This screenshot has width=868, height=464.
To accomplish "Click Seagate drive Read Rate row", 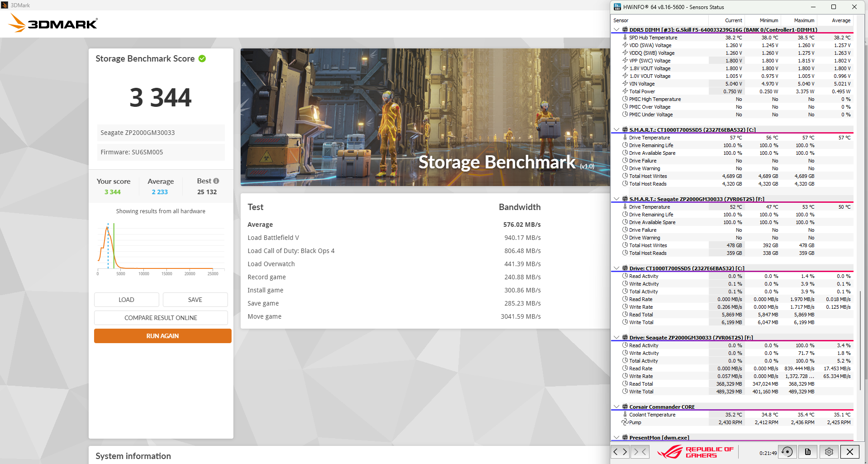I will pyautogui.click(x=732, y=368).
